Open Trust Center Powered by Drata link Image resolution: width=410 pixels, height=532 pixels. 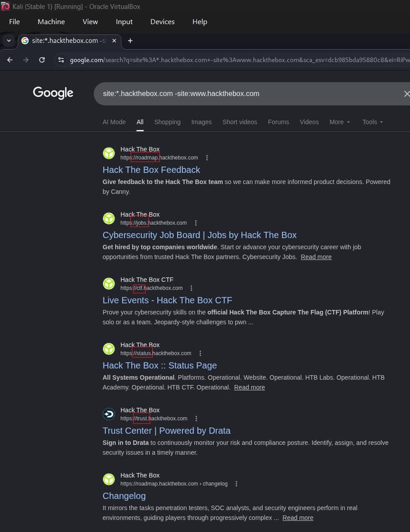coord(167,430)
